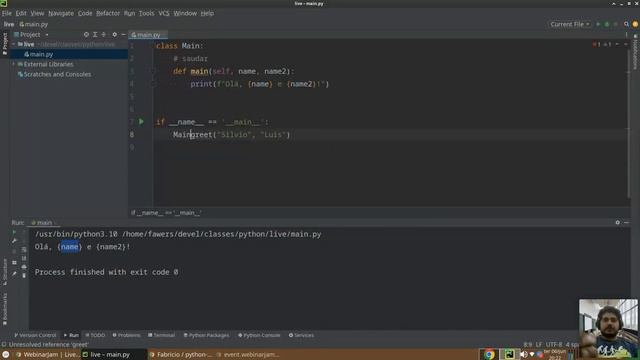Open the File menu

tap(7, 13)
